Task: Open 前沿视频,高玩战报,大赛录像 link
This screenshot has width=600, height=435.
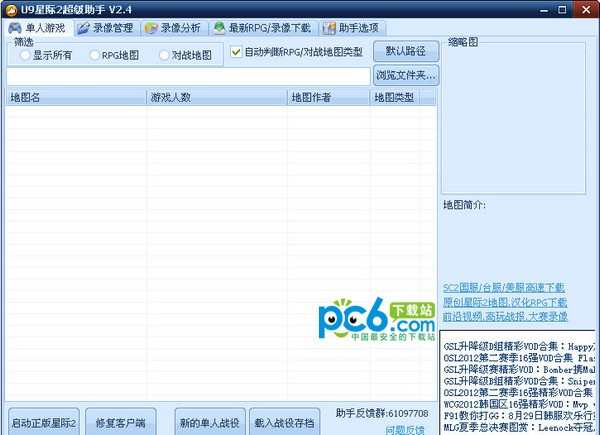Action: tap(505, 316)
